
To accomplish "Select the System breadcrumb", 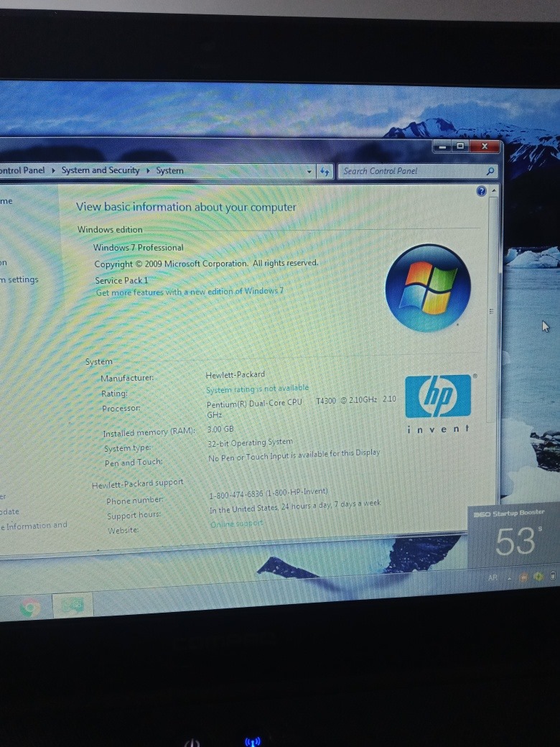I will 169,170.
